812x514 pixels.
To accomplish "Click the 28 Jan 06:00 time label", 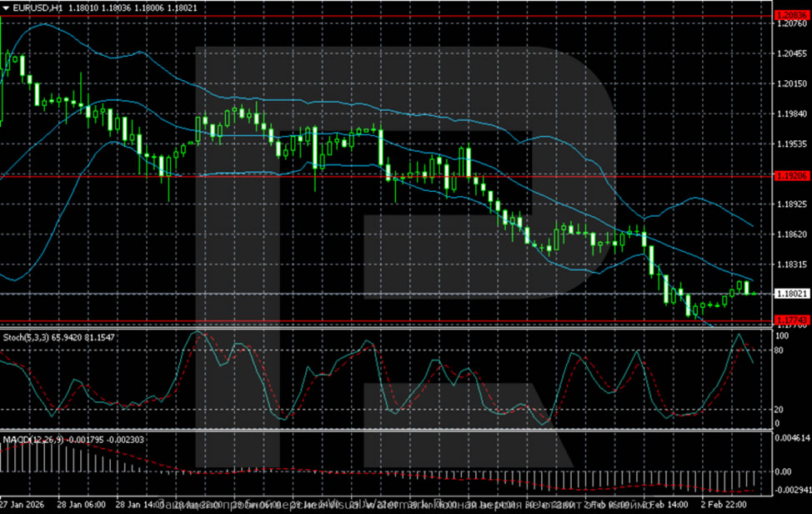I will (83, 505).
